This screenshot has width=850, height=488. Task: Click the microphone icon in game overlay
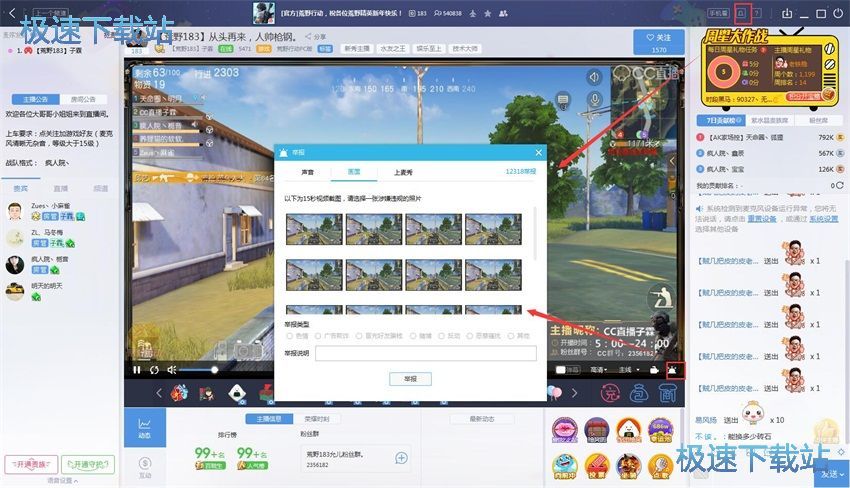(x=595, y=100)
